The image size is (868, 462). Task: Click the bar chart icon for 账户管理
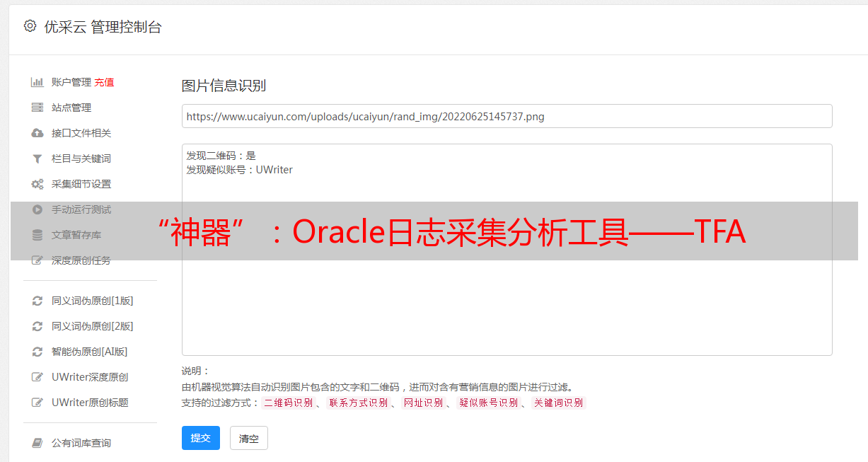(x=37, y=82)
